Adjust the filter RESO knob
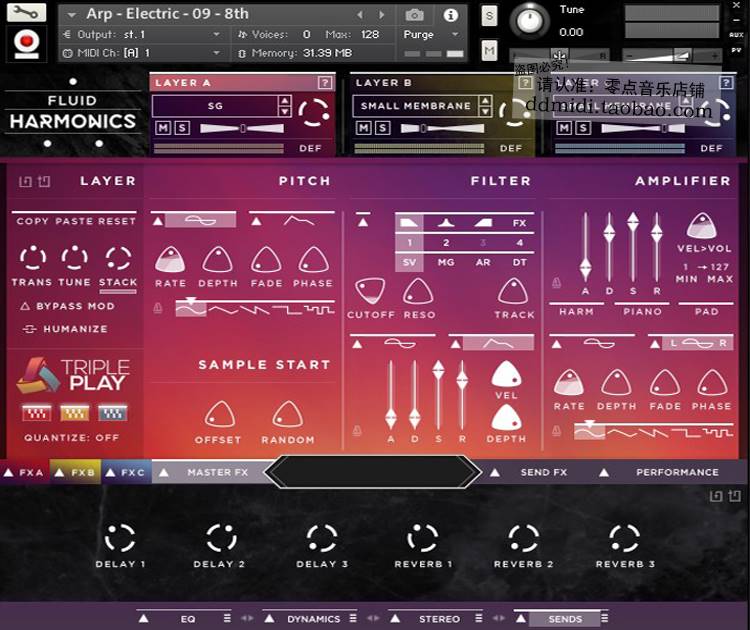Image resolution: width=750 pixels, height=630 pixels. pos(418,291)
